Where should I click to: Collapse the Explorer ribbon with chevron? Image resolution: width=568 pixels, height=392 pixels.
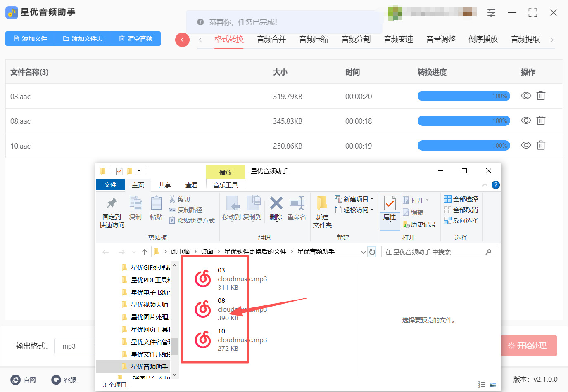(485, 185)
